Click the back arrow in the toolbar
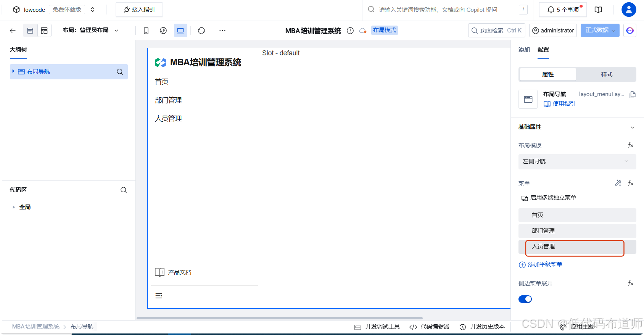Image resolution: width=644 pixels, height=335 pixels. (13, 31)
